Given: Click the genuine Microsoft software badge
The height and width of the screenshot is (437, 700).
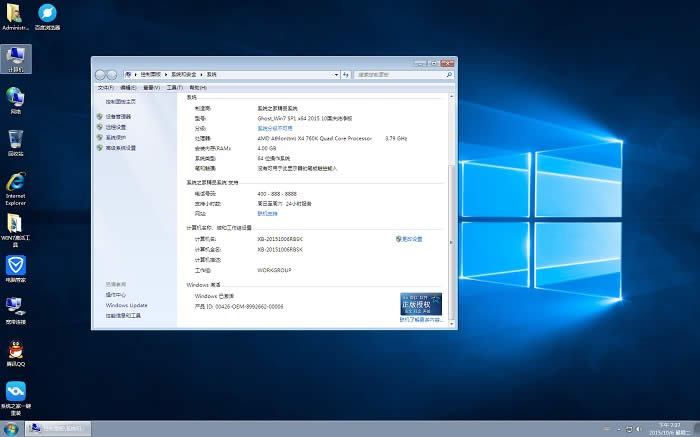Looking at the screenshot, I should click(420, 303).
